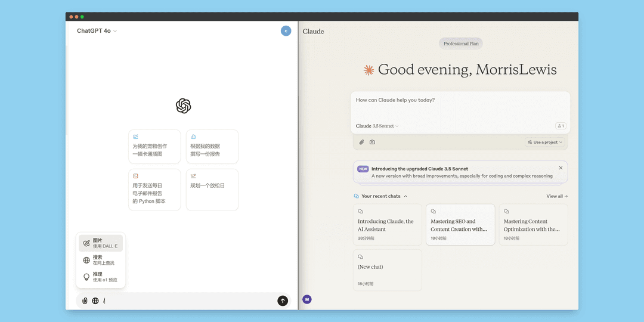Image resolution: width=644 pixels, height=322 pixels.
Task: Open the upgraded Claude 3.5 Sonnet announcement
Action: 460,172
